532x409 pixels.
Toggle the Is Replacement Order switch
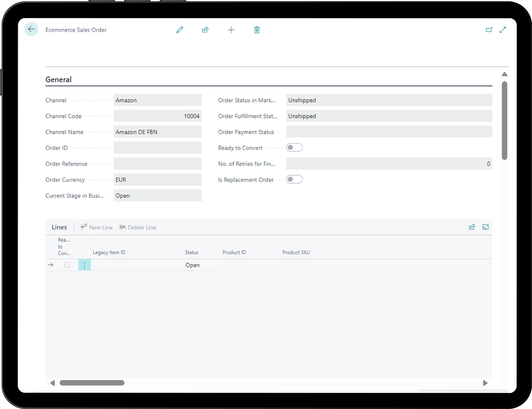[294, 180]
